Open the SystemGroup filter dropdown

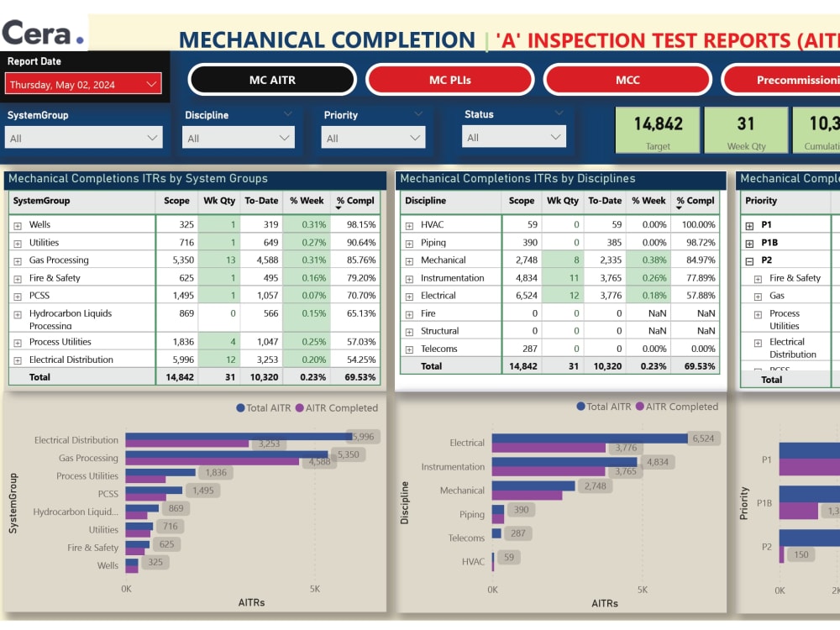click(x=83, y=138)
